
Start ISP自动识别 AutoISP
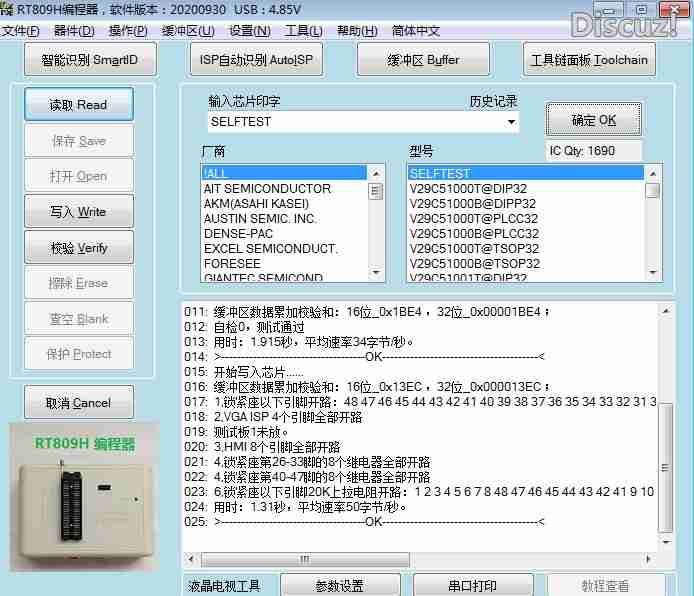tap(255, 60)
